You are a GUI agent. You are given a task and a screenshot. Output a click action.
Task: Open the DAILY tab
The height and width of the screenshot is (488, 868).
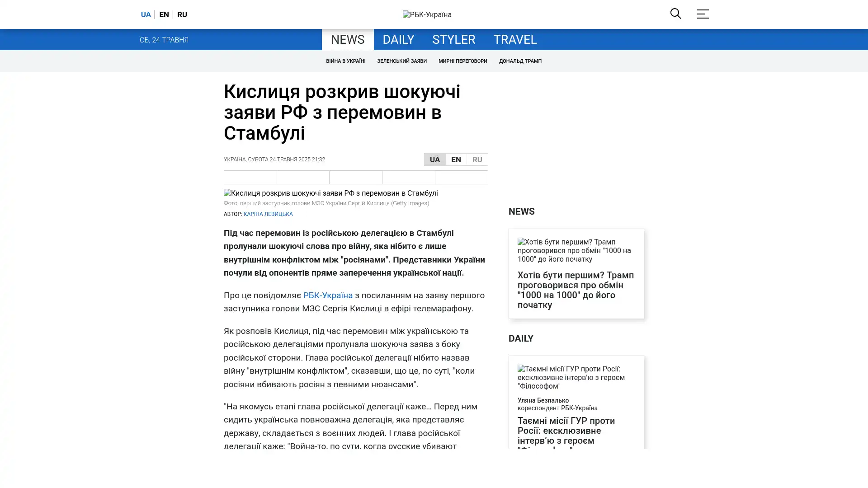398,40
